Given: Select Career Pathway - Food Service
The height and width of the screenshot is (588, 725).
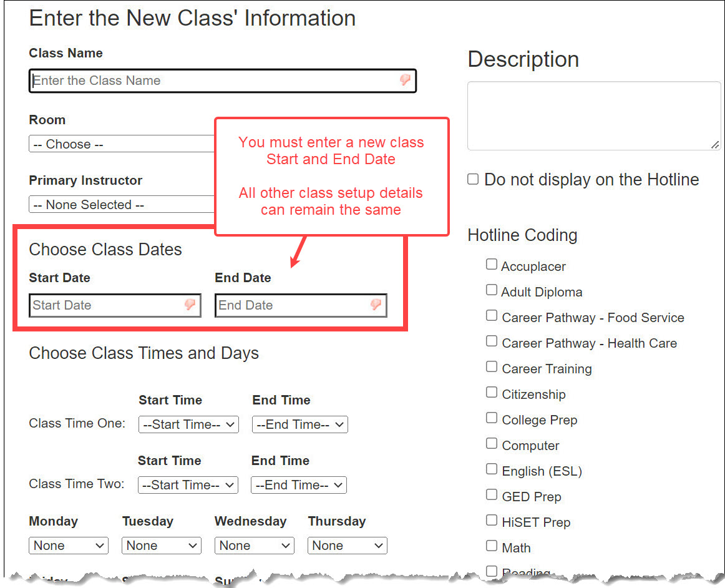Looking at the screenshot, I should pyautogui.click(x=492, y=315).
